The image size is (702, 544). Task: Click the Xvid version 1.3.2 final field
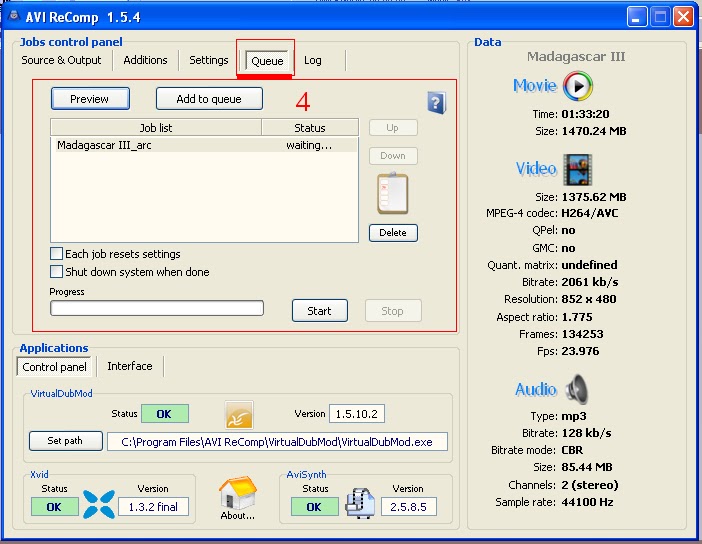(x=153, y=507)
